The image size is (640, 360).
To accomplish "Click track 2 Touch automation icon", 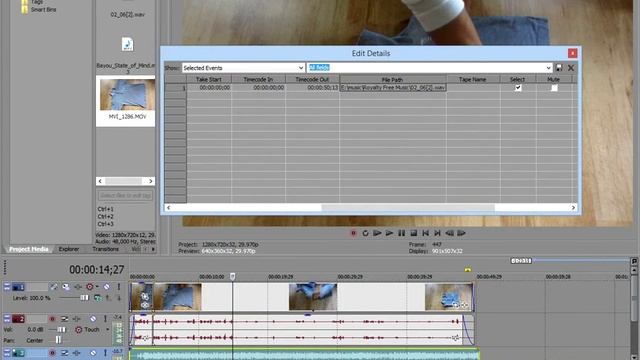I will (x=78, y=329).
